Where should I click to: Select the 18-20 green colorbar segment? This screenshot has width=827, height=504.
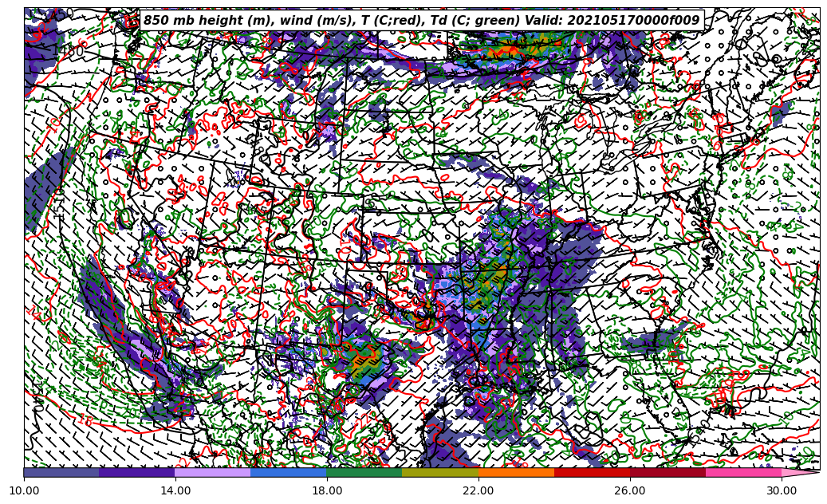tap(364, 472)
